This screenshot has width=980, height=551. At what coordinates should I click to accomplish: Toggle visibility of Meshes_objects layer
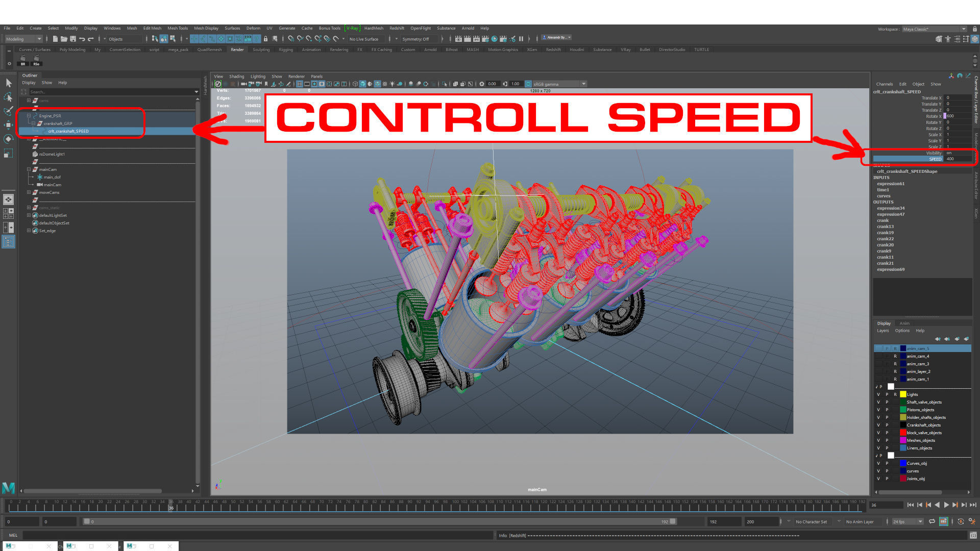(878, 440)
